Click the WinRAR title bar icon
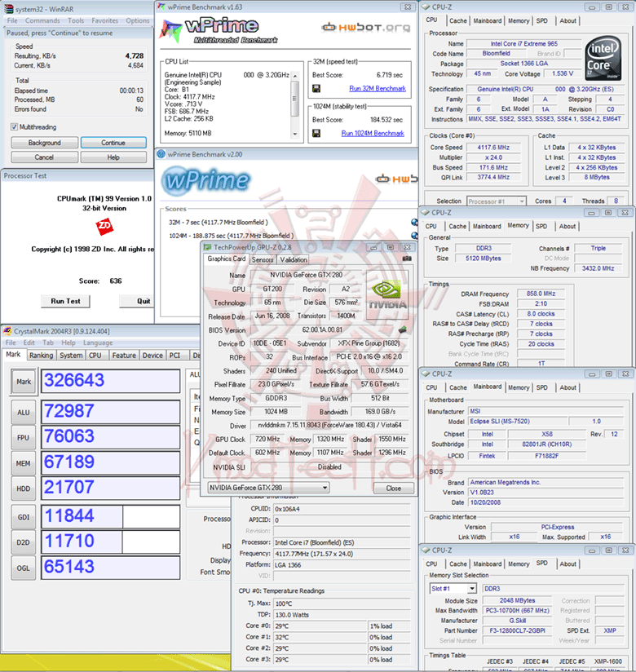 8,8
